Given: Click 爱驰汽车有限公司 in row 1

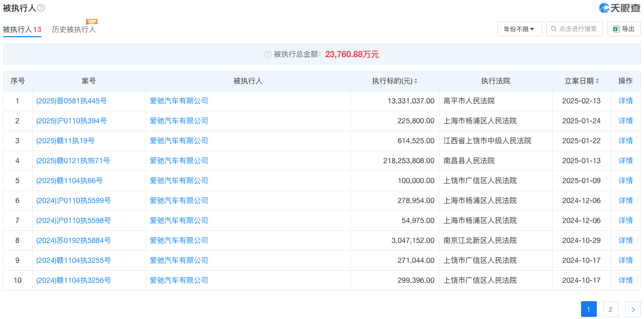Looking at the screenshot, I should coord(179,101).
